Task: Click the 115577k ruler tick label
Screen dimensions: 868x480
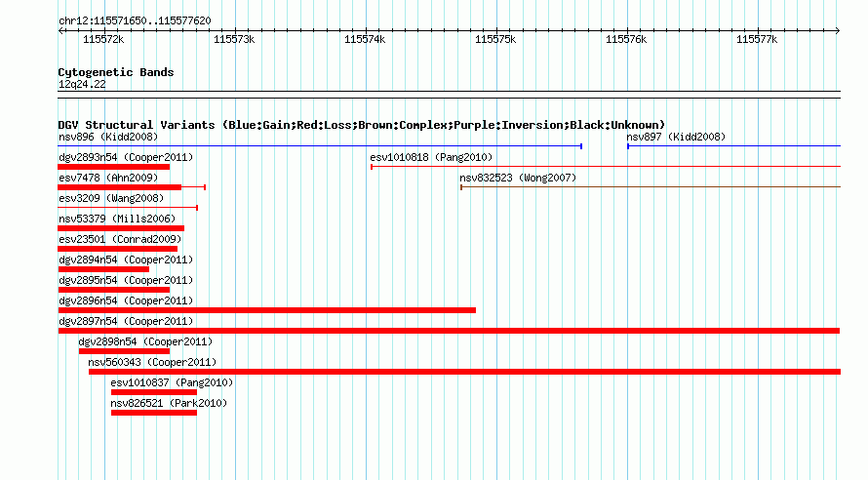Action: click(757, 39)
